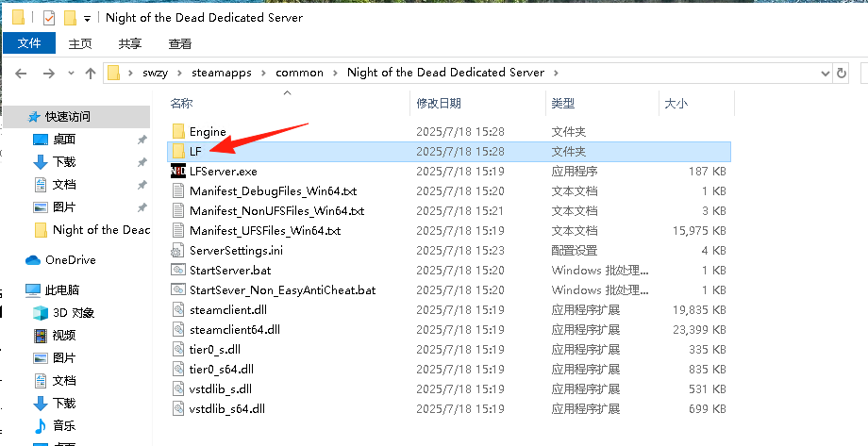
Task: Unpin 文档 using its pin icon
Action: coord(142,185)
